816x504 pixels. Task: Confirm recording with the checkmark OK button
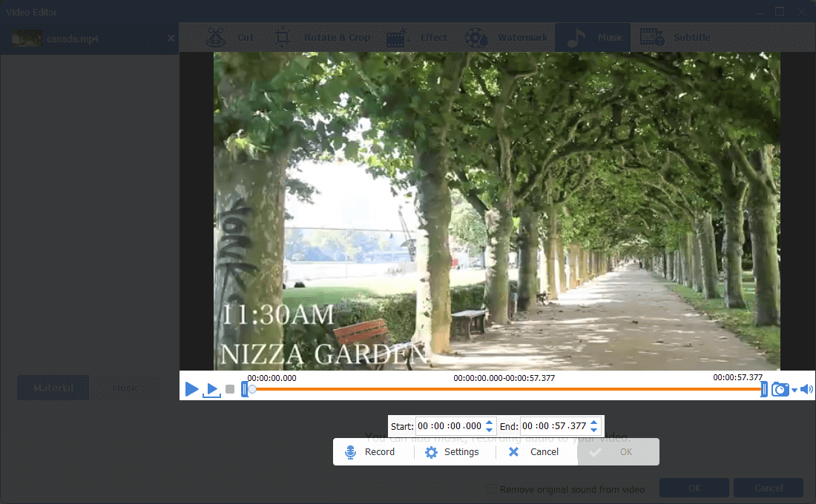click(618, 452)
